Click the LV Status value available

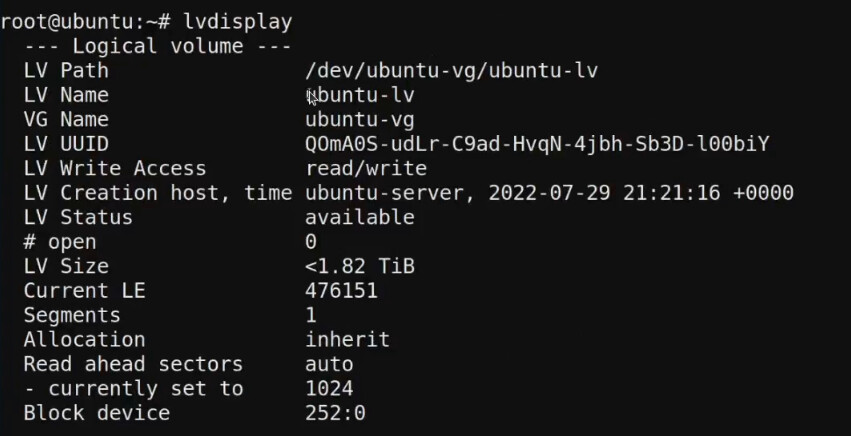360,217
